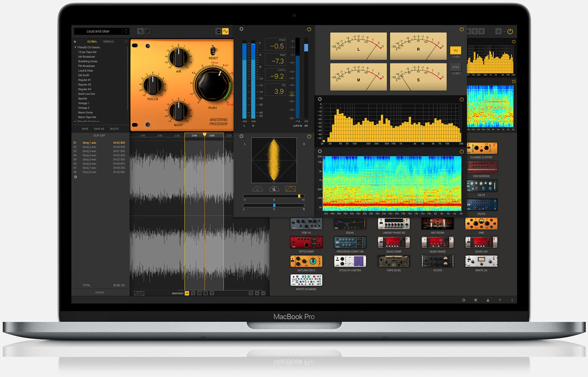The image size is (588, 377).
Task: Open spectrogram settings gear
Action: pyautogui.click(x=320, y=151)
